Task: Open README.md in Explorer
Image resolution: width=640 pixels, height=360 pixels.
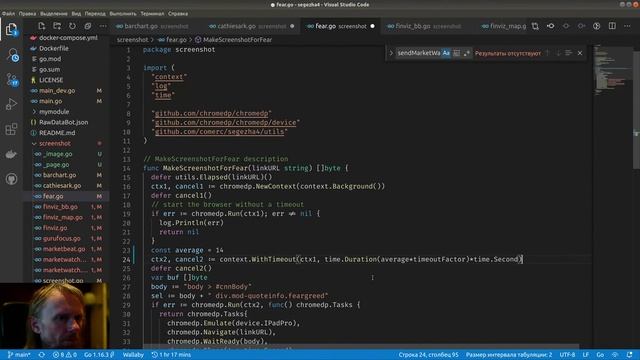Action: coord(57,133)
